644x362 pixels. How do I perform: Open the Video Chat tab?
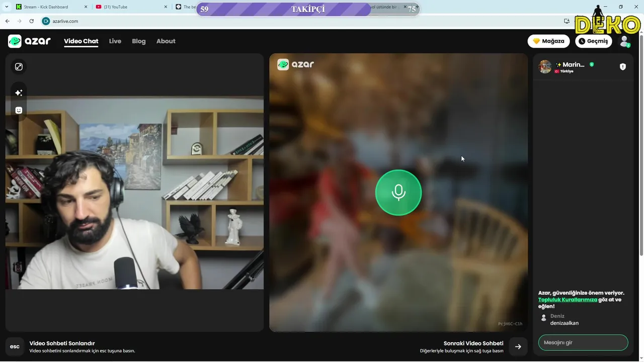tap(81, 41)
